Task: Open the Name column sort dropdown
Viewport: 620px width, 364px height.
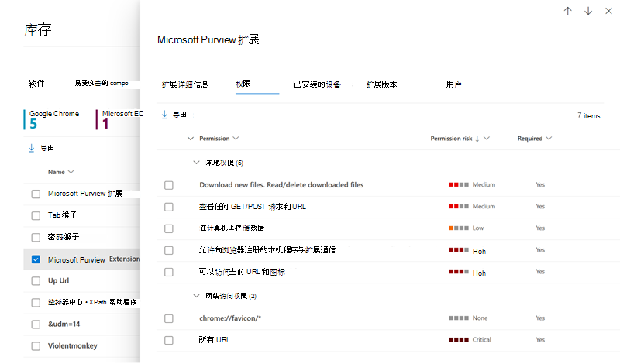Action: [71, 172]
